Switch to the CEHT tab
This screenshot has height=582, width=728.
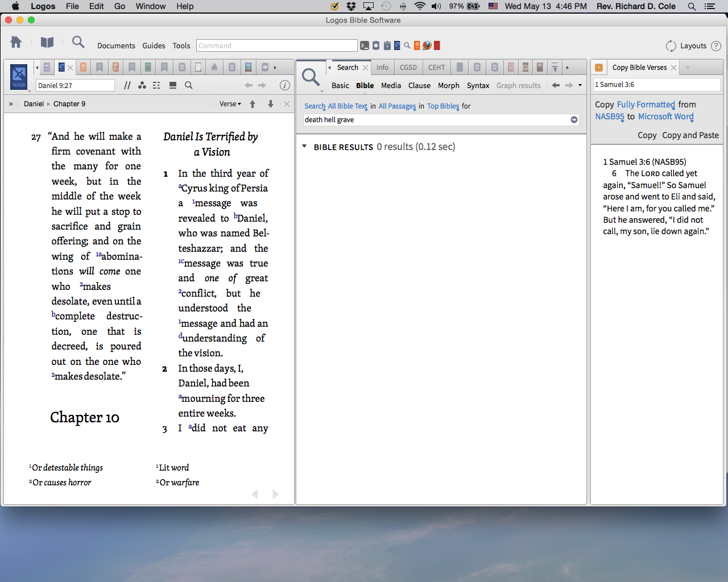coord(437,68)
